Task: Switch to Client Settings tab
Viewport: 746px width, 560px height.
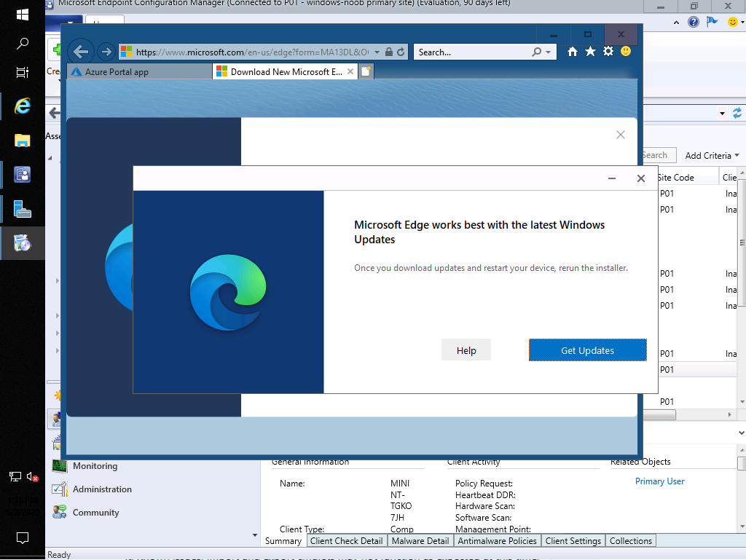Action: [573, 541]
